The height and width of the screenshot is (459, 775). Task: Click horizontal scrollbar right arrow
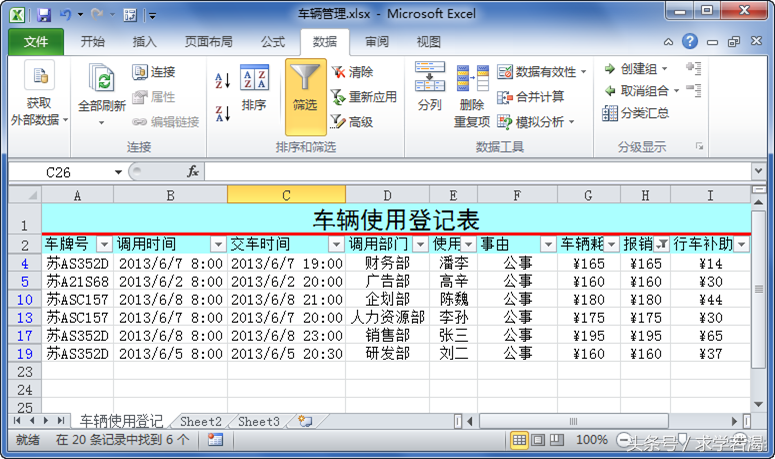point(734,421)
